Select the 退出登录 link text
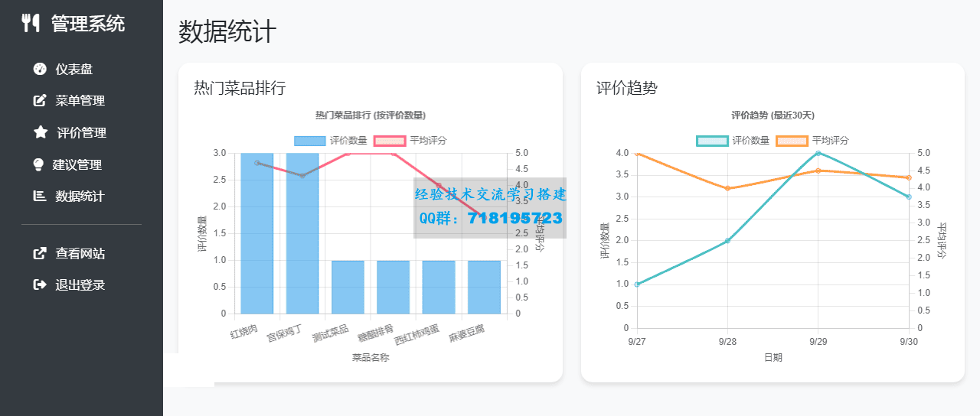980x416 pixels. tap(80, 285)
